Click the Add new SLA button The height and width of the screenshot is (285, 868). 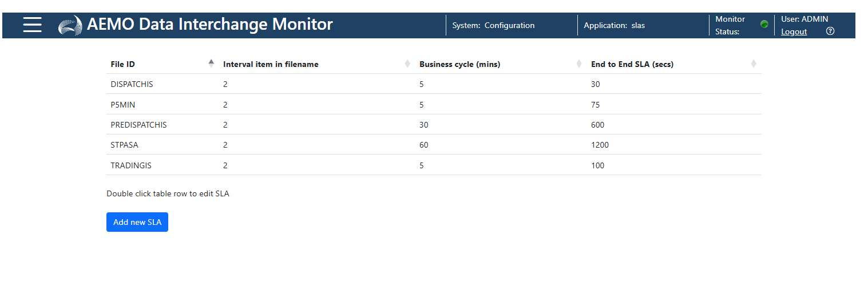pyautogui.click(x=137, y=222)
